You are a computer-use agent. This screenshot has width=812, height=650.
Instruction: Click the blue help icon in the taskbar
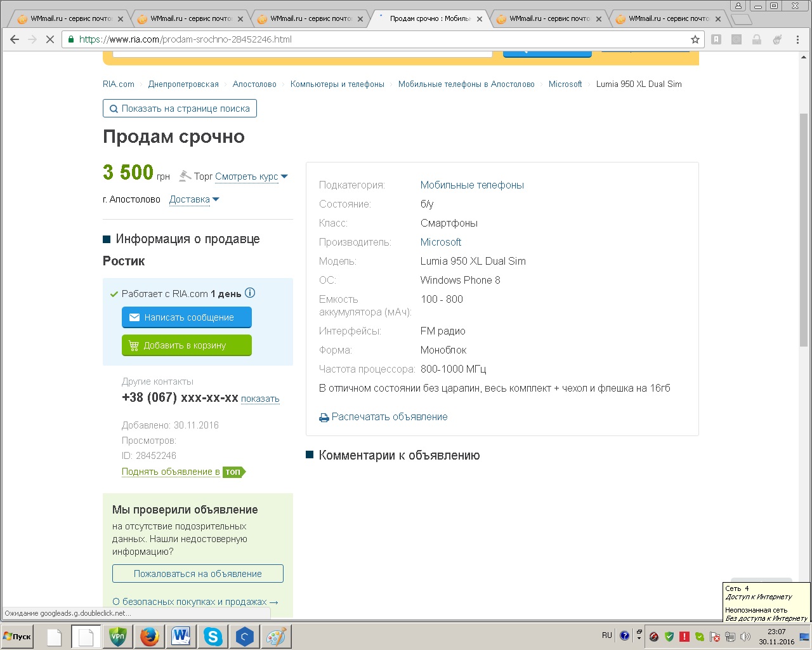pyautogui.click(x=624, y=636)
